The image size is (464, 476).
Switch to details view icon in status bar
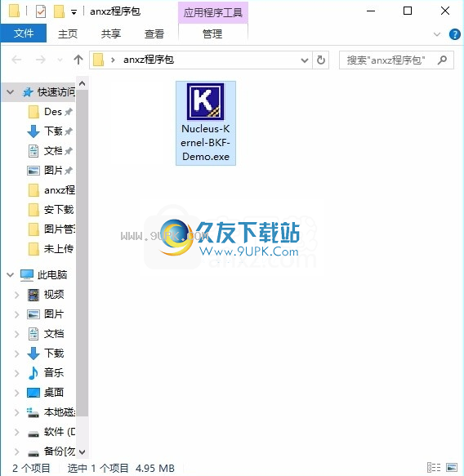point(434,468)
